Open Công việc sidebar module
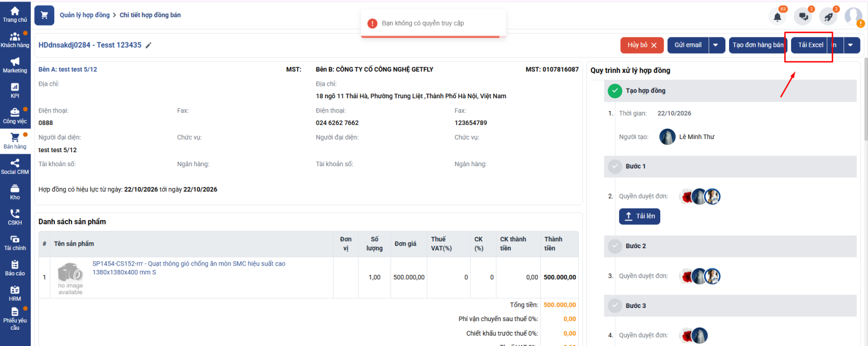 pos(15,116)
